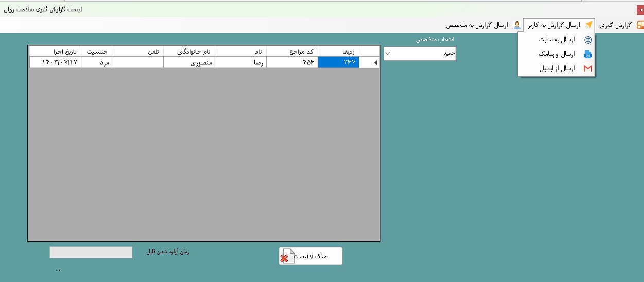Image resolution: width=644 pixels, height=282 pixels.
Task: Click the row selector arrow in table
Action: click(x=375, y=62)
